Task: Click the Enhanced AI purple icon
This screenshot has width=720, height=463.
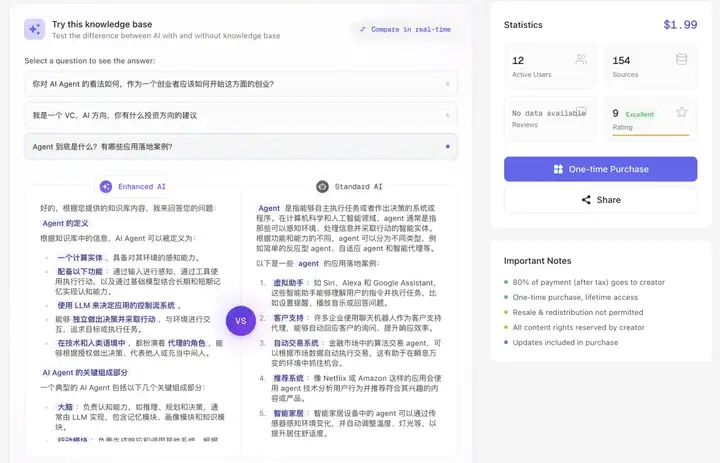Action: point(106,186)
